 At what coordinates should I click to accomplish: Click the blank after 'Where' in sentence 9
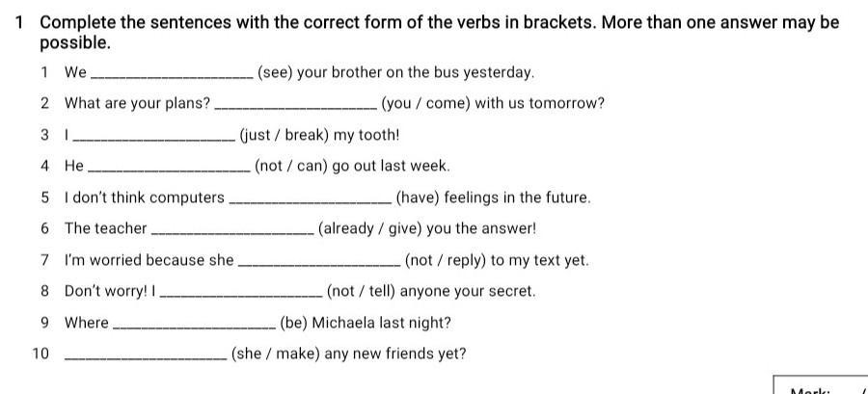(194, 328)
